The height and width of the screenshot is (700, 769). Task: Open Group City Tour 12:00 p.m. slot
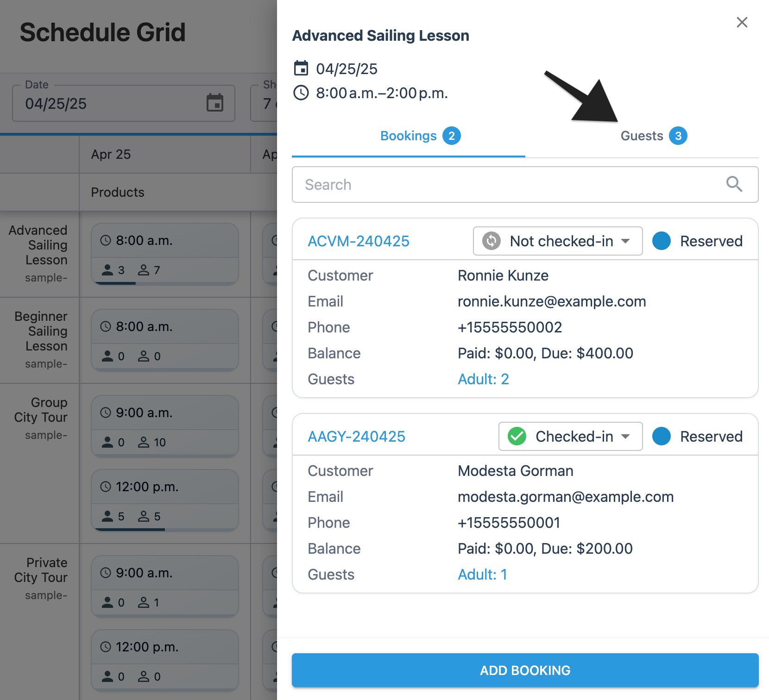(x=165, y=500)
